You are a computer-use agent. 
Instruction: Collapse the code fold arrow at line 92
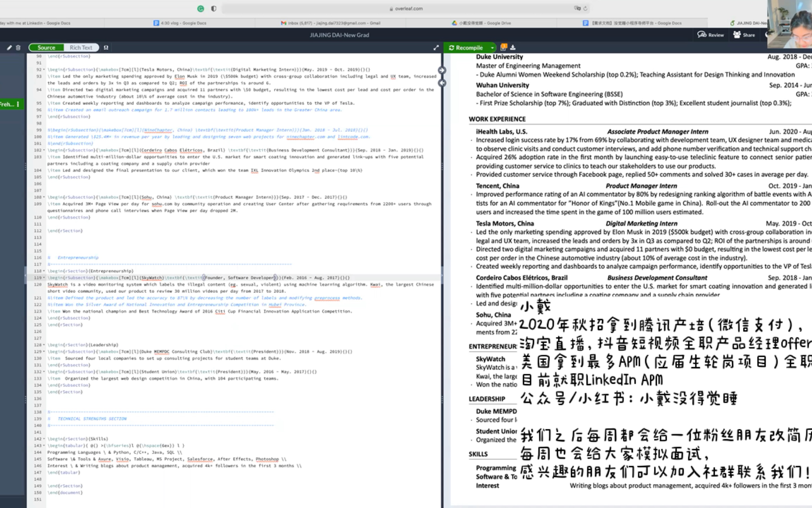click(x=44, y=70)
